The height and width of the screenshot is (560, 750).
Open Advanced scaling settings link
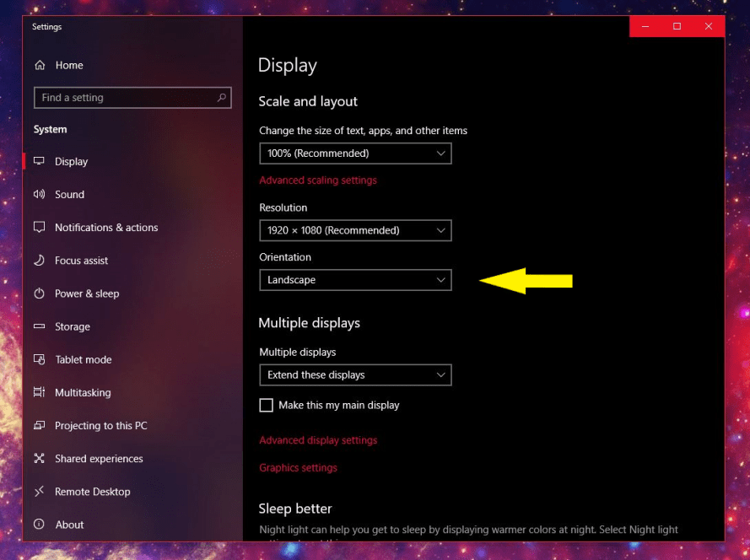pyautogui.click(x=318, y=180)
